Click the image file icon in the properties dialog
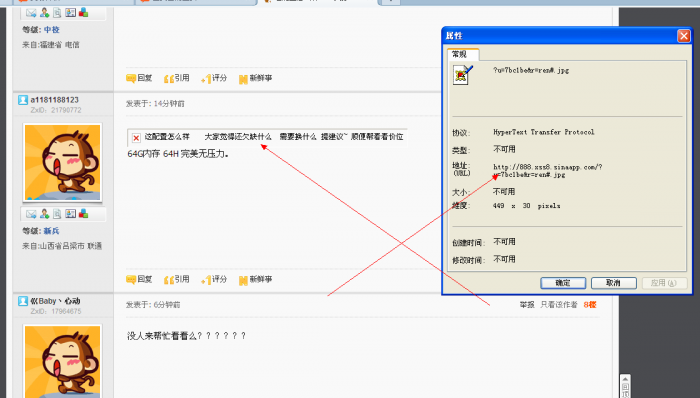 pos(462,75)
